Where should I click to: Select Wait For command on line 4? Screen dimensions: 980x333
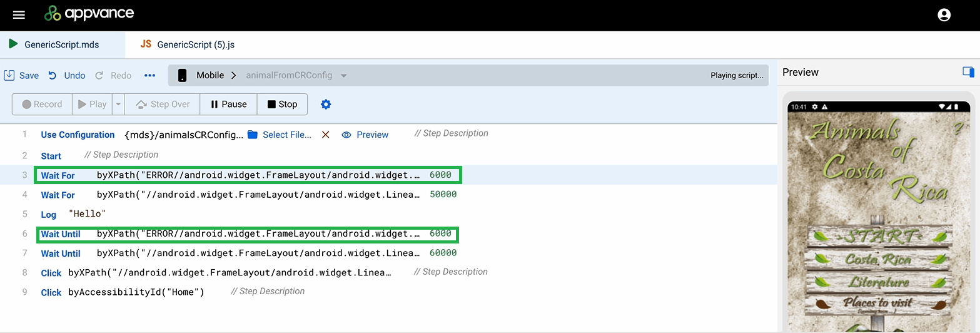(x=58, y=195)
